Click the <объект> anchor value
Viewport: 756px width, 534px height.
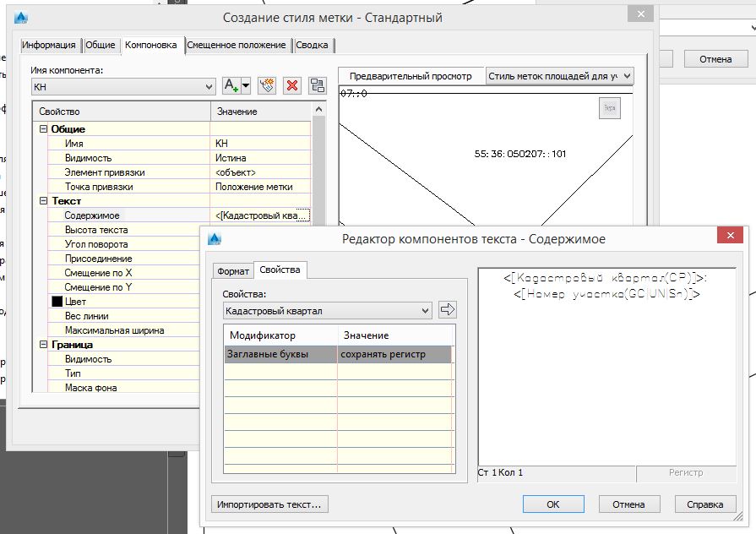coord(260,172)
